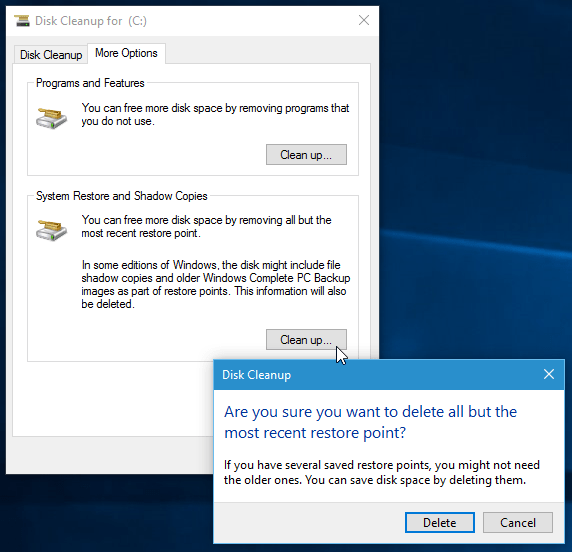Click the 'several saved restore points' message text
Screen dimensions: 572x552
(382, 472)
